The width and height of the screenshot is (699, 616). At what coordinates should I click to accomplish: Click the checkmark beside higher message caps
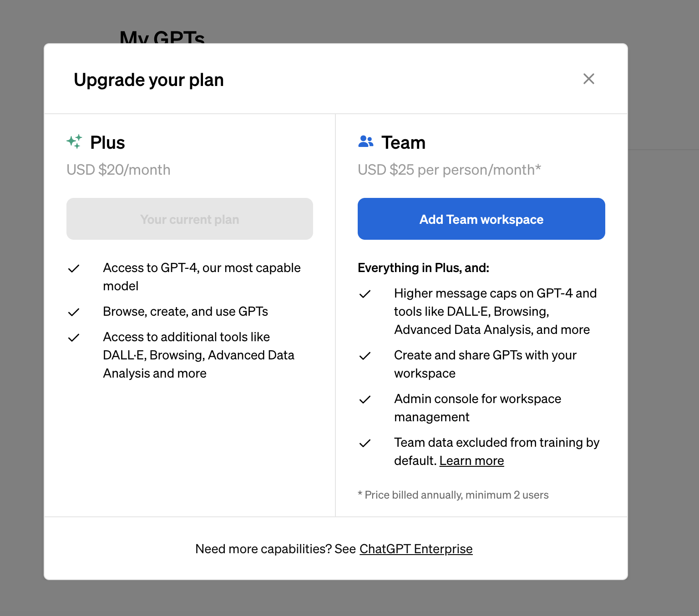(365, 294)
